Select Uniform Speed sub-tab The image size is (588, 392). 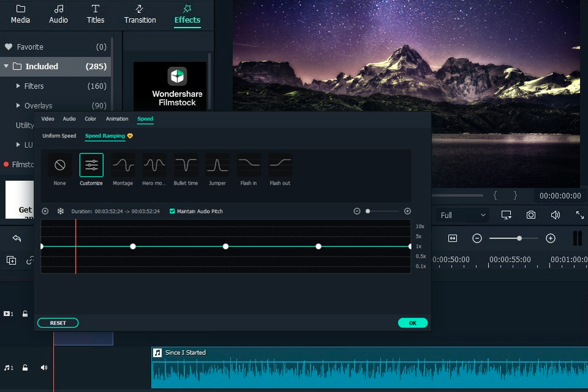click(59, 136)
